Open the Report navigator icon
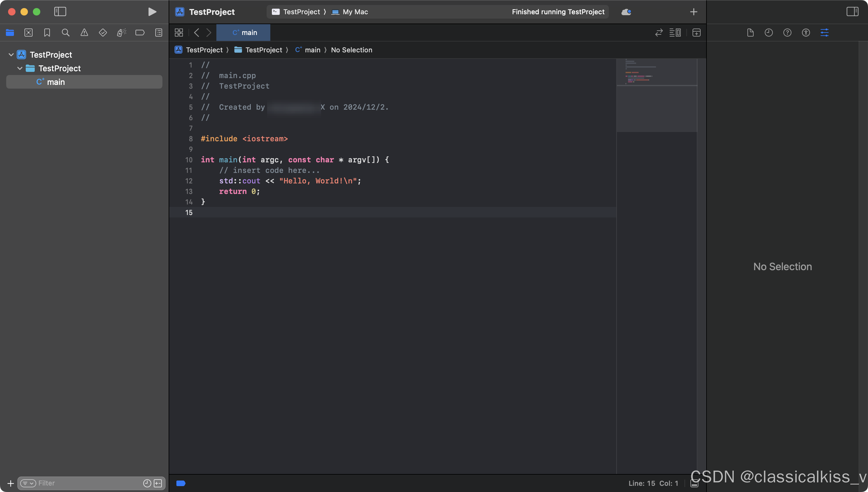Viewport: 868px width, 492px height. [x=158, y=33]
